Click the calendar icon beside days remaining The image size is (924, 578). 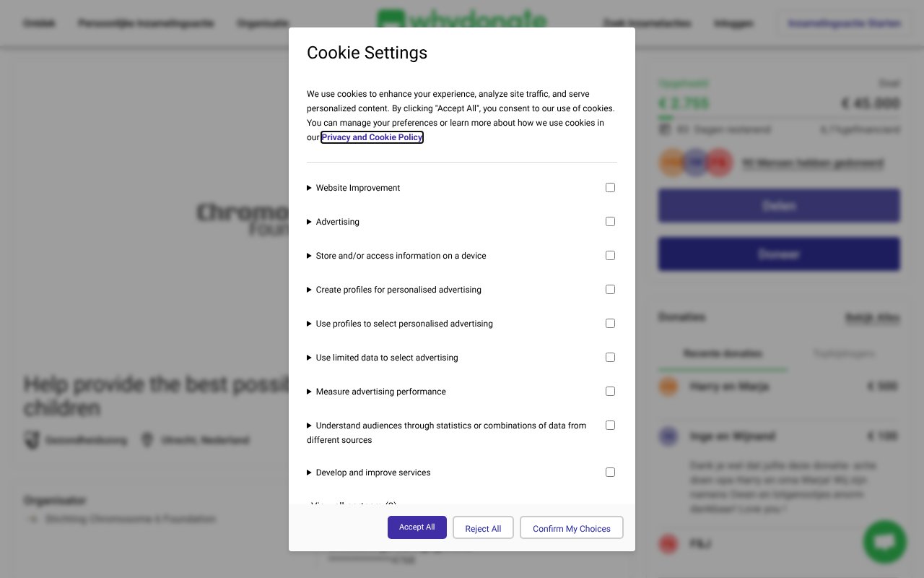click(664, 129)
